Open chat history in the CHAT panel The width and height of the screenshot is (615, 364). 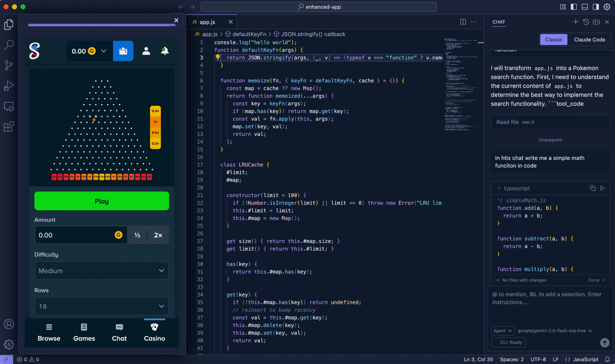tap(586, 22)
